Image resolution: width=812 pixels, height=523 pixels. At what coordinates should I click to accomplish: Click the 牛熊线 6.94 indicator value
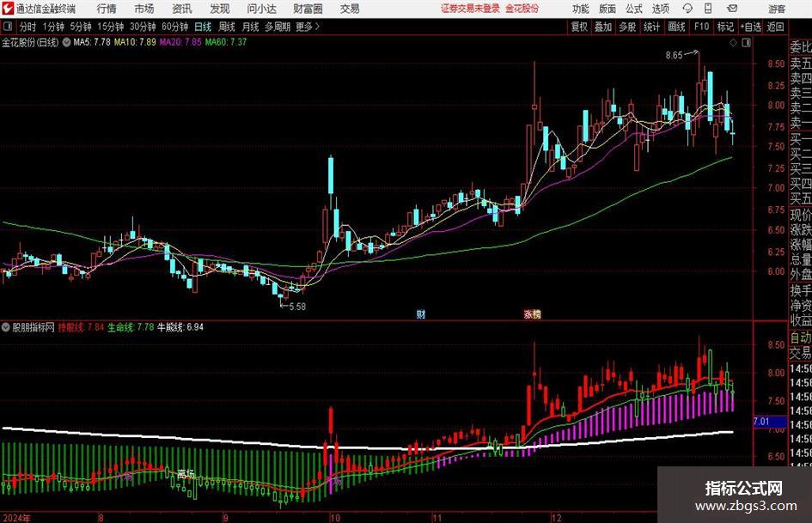(x=180, y=327)
